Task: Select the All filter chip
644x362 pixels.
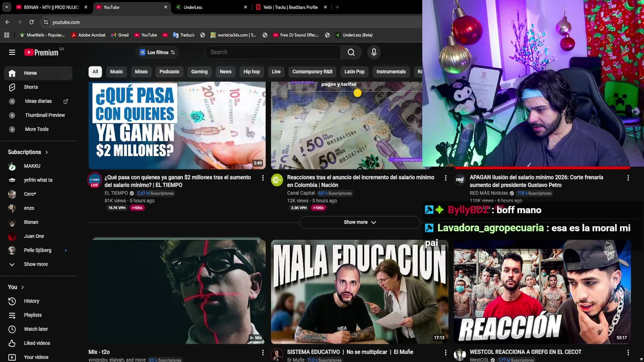Action: (x=95, y=72)
